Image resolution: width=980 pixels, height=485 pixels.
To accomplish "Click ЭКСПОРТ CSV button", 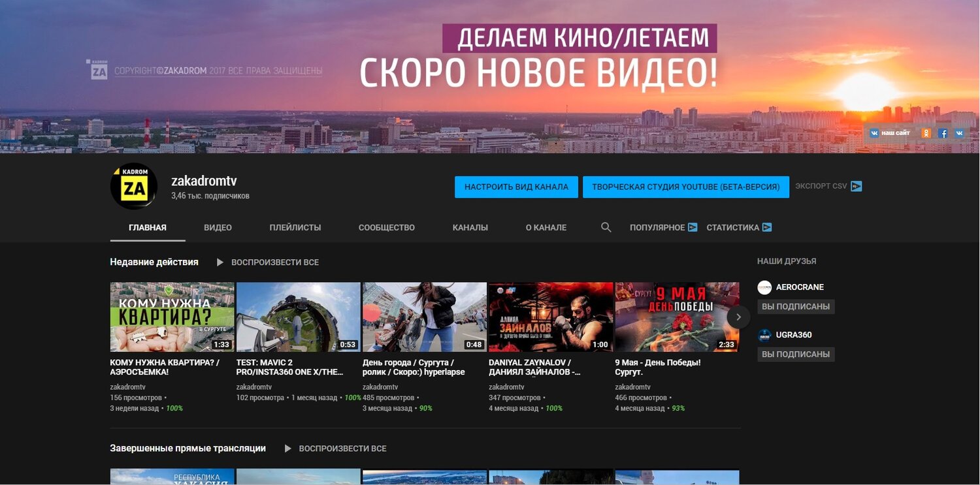I will point(828,186).
